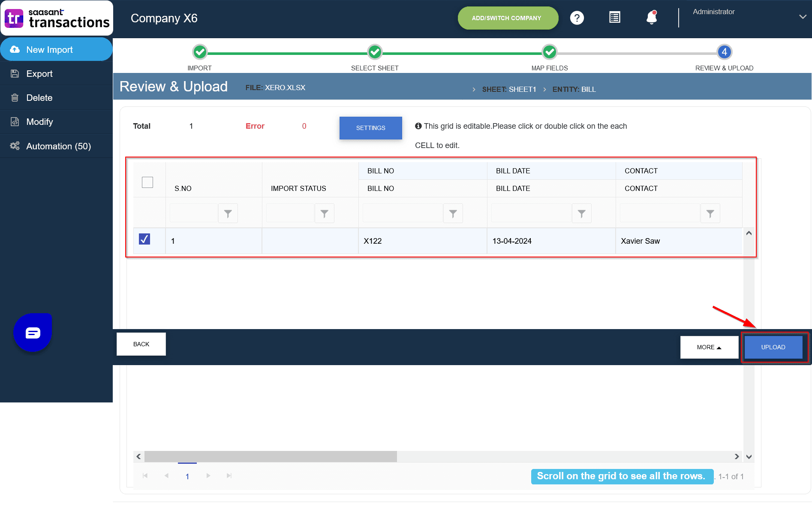Click filter icon for Bill Date column
Screen dimensions: 812x514
click(582, 213)
